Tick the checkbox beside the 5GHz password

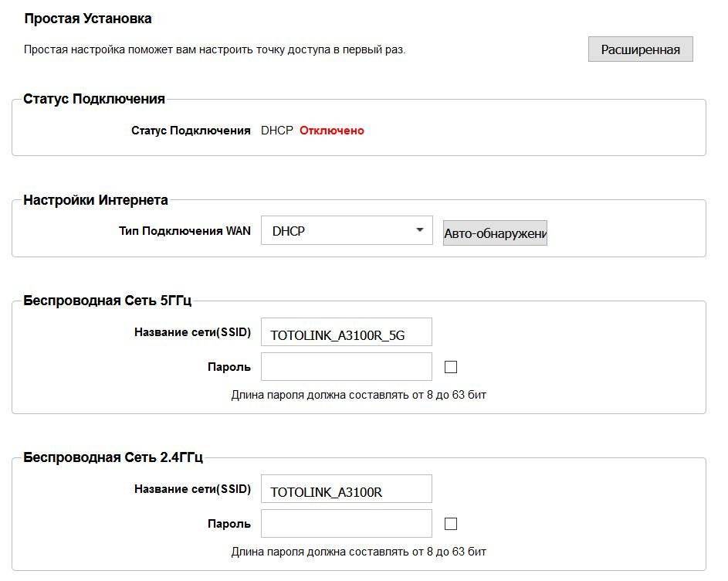pos(451,367)
